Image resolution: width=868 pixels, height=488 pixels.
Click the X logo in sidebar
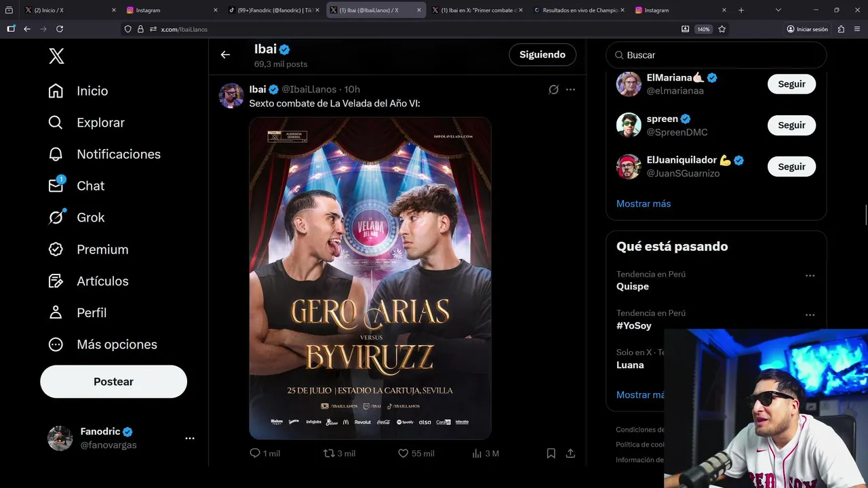pyautogui.click(x=56, y=56)
